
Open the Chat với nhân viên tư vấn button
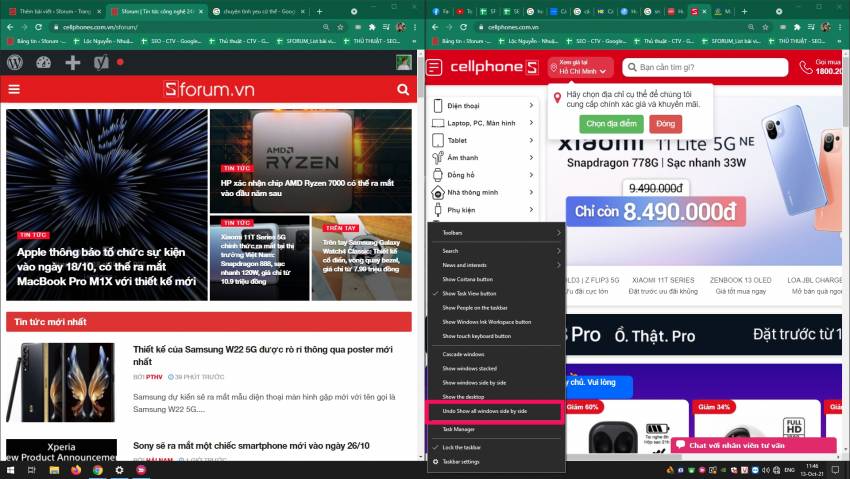[x=753, y=445]
